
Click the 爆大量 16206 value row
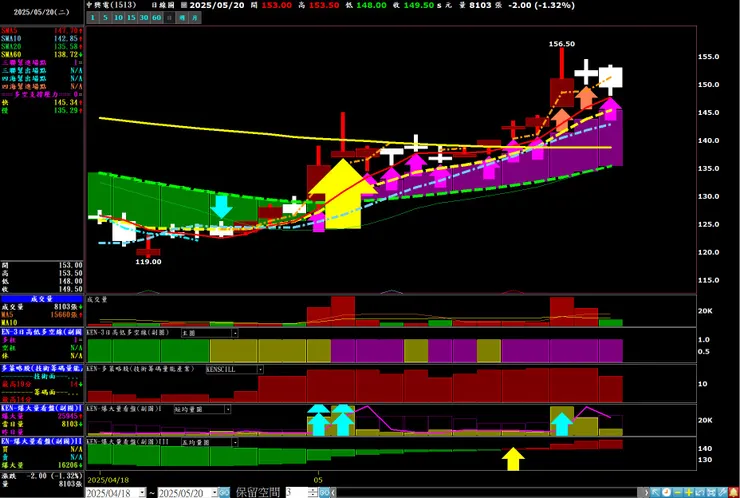pos(42,465)
